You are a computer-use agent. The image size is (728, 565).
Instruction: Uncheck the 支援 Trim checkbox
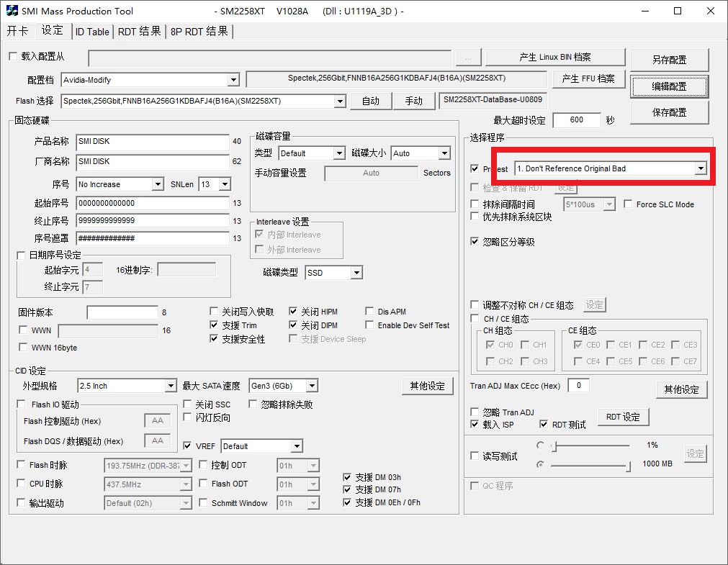[215, 325]
